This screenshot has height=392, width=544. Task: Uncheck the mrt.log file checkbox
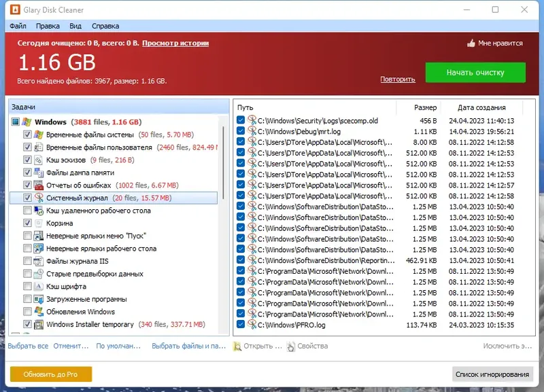coord(241,130)
